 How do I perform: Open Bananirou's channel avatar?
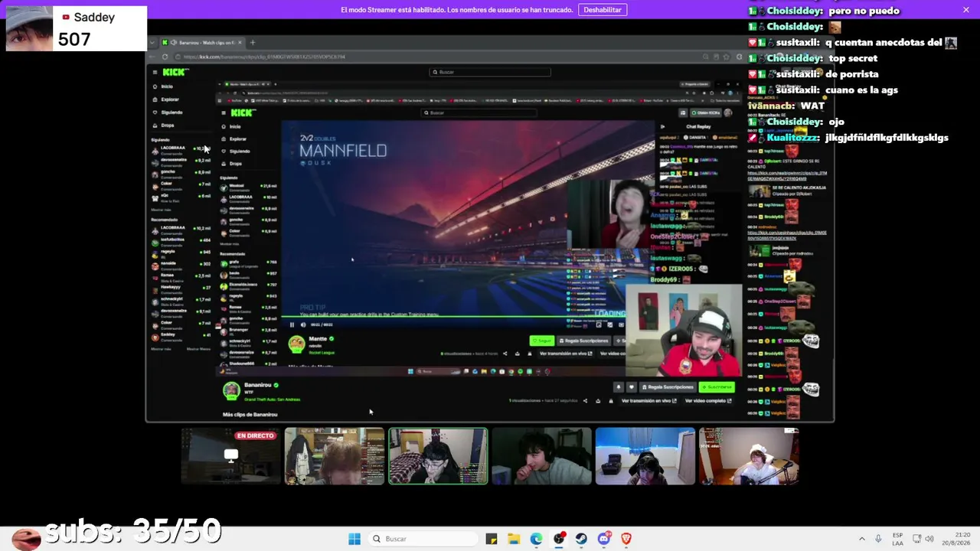click(x=230, y=390)
